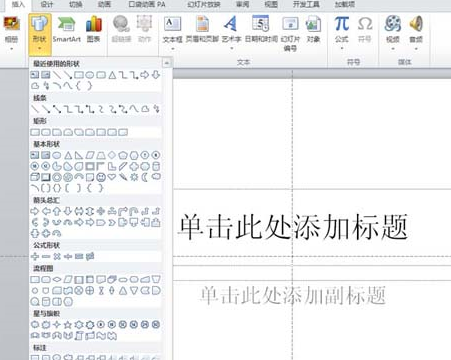This screenshot has width=451, height=360.
Task: Insert an Equation (公式) with pi icon
Action: pos(342,33)
